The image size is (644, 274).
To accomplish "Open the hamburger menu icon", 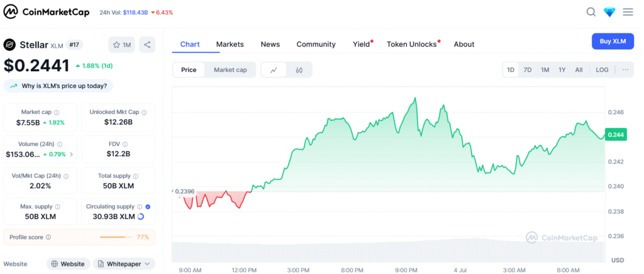I will point(628,12).
